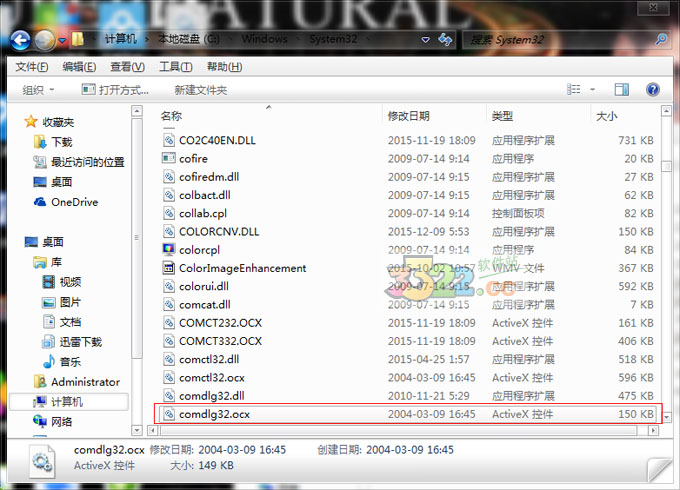Viewport: 680px width, 490px height.
Task: Click the file list scroll-up arrow
Action: click(x=666, y=112)
